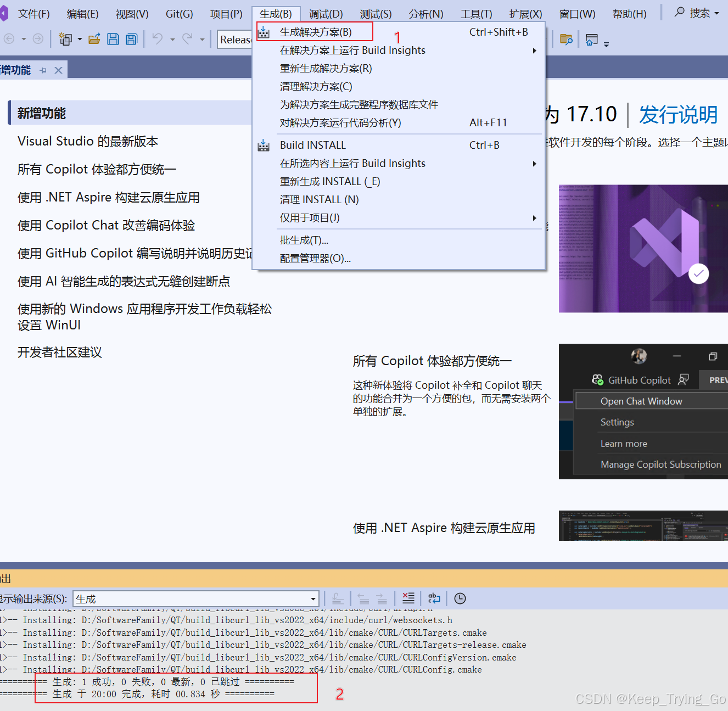Click the Navigate Forward arrow icon
Viewport: 728px width, 711px height.
(x=38, y=38)
